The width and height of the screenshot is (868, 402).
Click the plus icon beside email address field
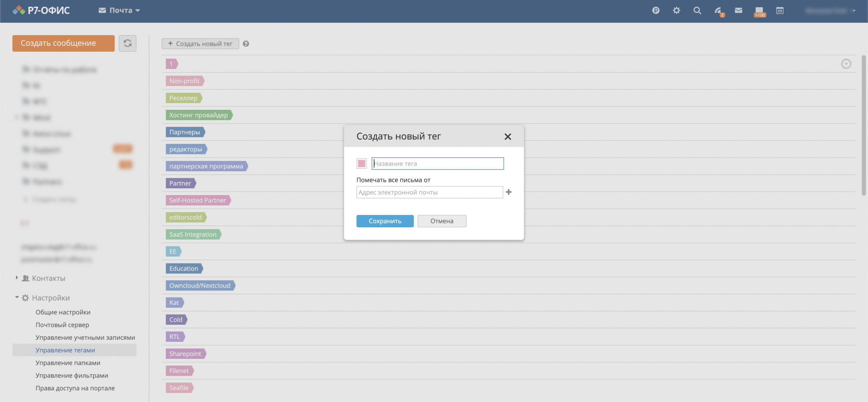point(509,192)
